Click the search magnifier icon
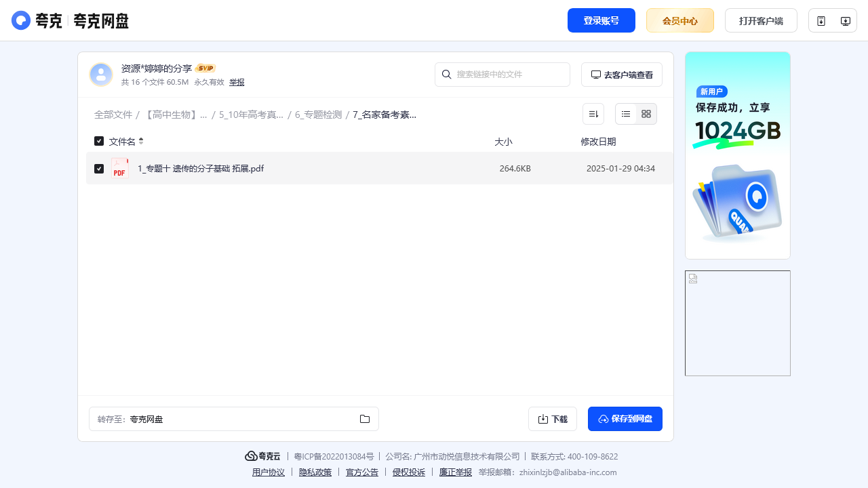 point(447,75)
